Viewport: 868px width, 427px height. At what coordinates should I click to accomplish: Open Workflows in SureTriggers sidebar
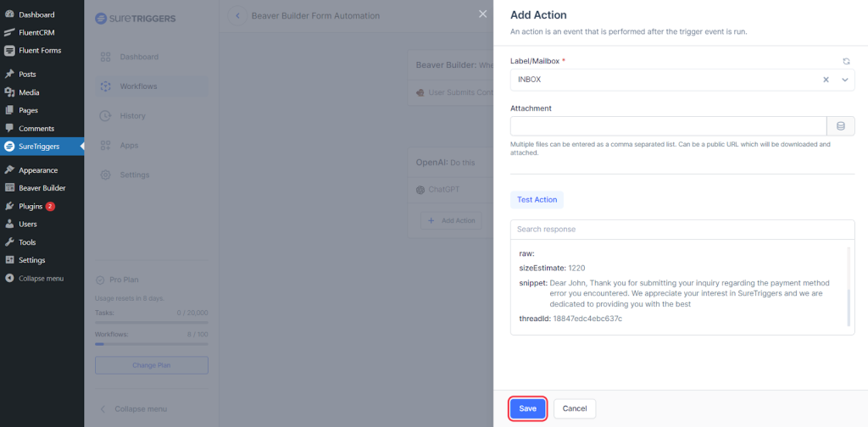(138, 86)
